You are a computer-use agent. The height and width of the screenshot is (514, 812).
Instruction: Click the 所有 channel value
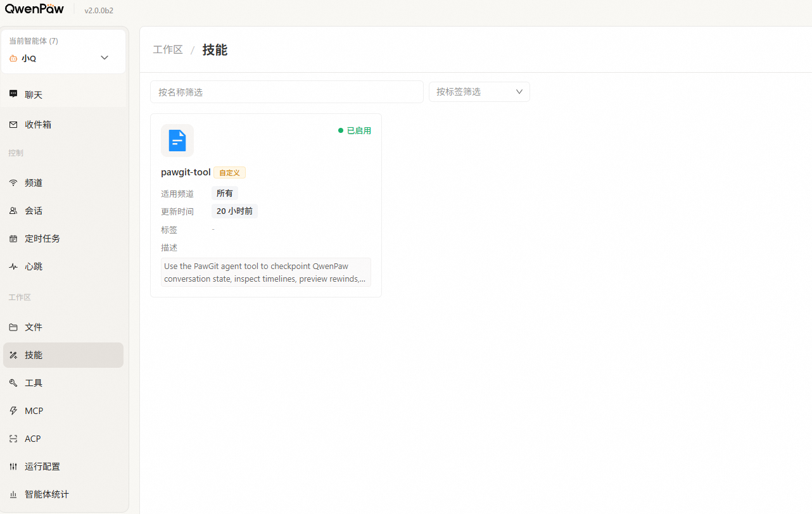click(x=225, y=194)
